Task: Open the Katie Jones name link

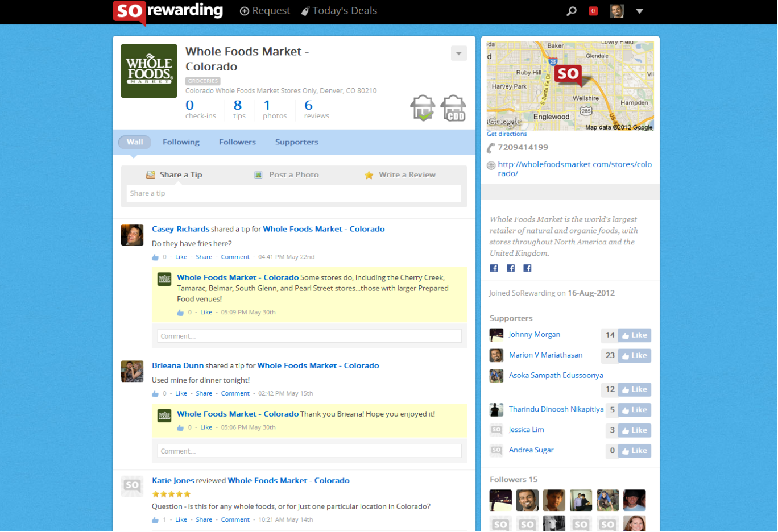Action: [173, 480]
